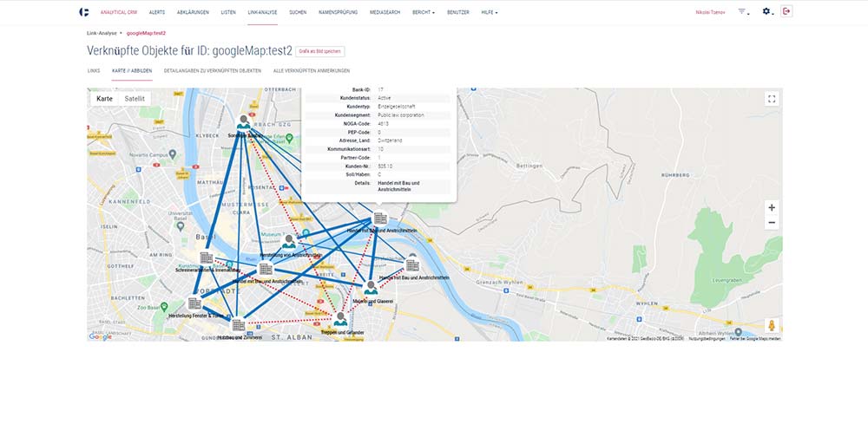Select the Herstellung von Anstrichmitteln person node
The width and height of the screenshot is (868, 437).
click(289, 242)
